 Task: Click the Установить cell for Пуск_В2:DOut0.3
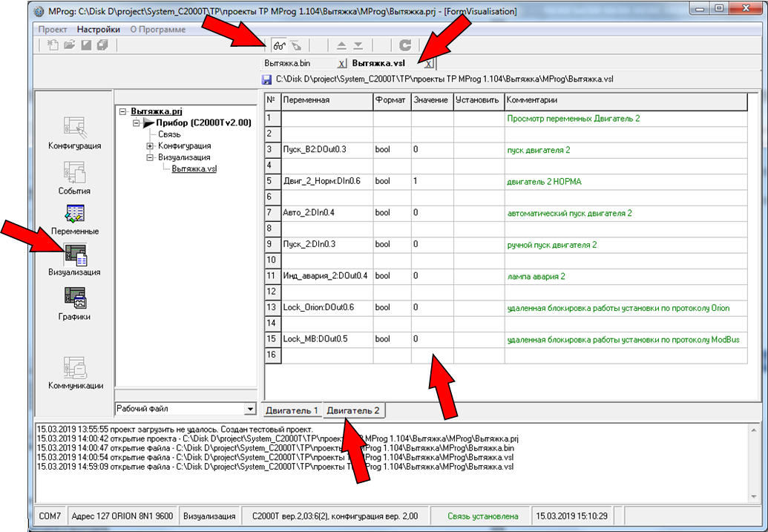pos(479,150)
